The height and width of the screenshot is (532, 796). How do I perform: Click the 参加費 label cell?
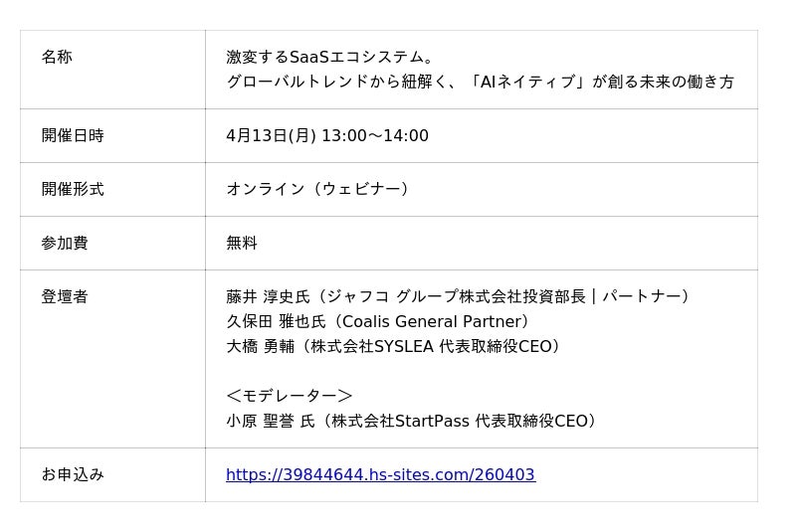(65, 244)
